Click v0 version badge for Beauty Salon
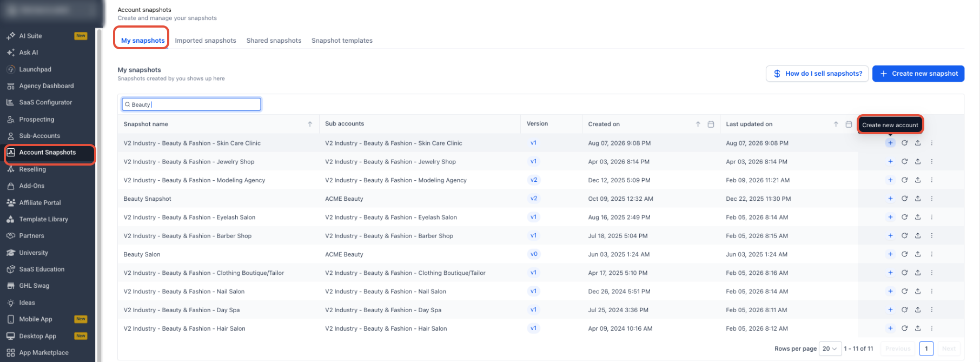Image resolution: width=980 pixels, height=362 pixels. coord(533,254)
